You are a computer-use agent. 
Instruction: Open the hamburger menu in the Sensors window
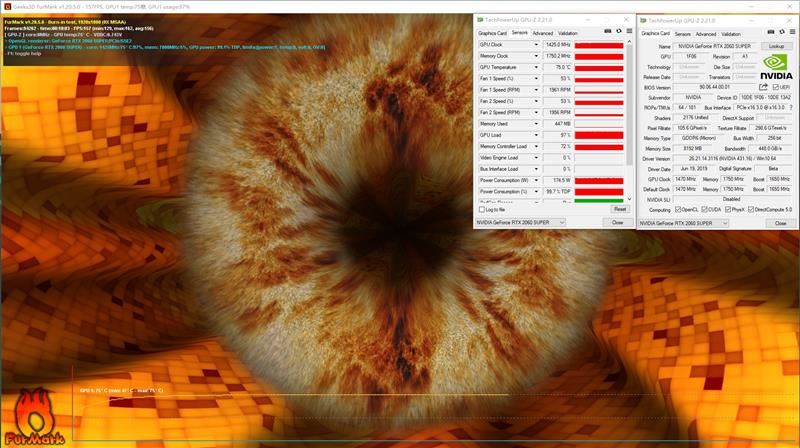click(x=629, y=32)
